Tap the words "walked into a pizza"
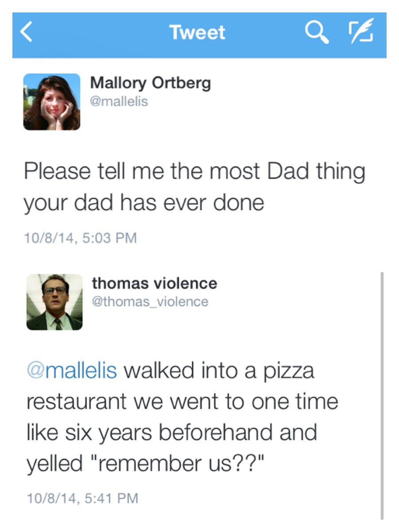Screen dimensions: 399x532 tap(219, 371)
